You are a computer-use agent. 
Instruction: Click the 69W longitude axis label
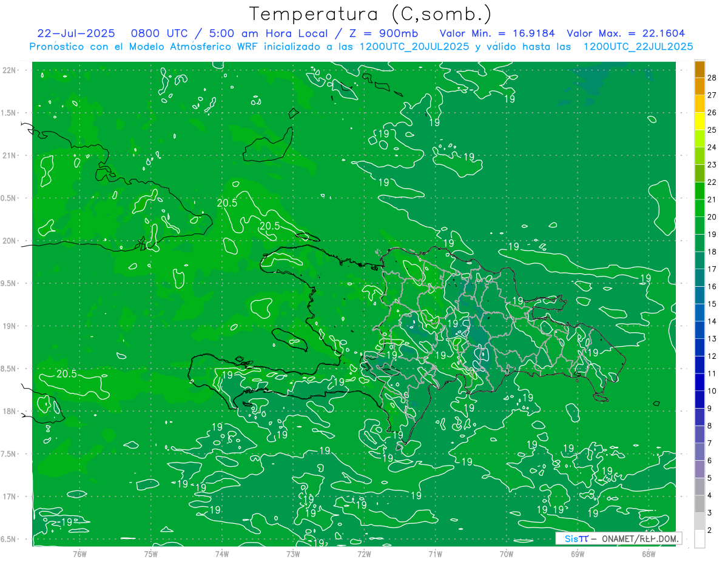pos(578,554)
